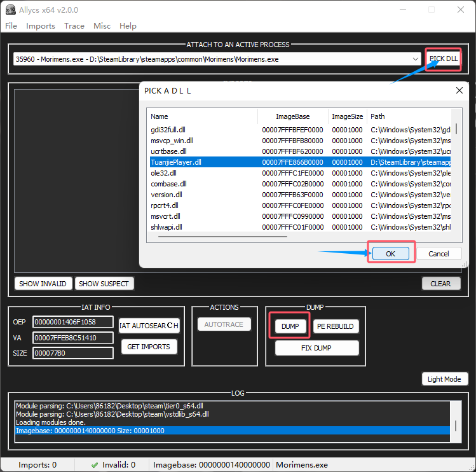The width and height of the screenshot is (476, 472).
Task: Click FIX DUMP button
Action: 316,348
